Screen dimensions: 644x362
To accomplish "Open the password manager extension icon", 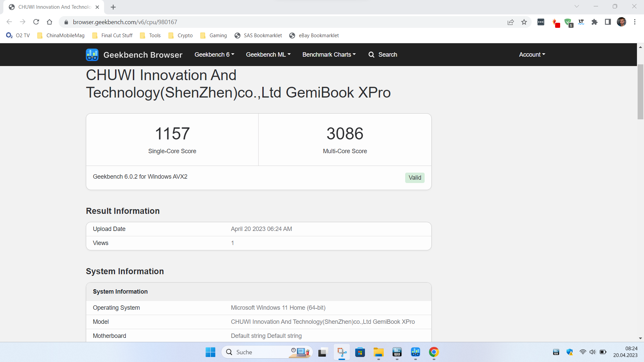I will tap(541, 22).
